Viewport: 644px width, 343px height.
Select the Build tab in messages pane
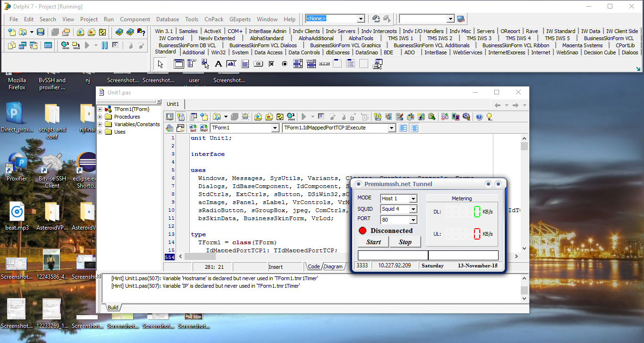[113, 308]
